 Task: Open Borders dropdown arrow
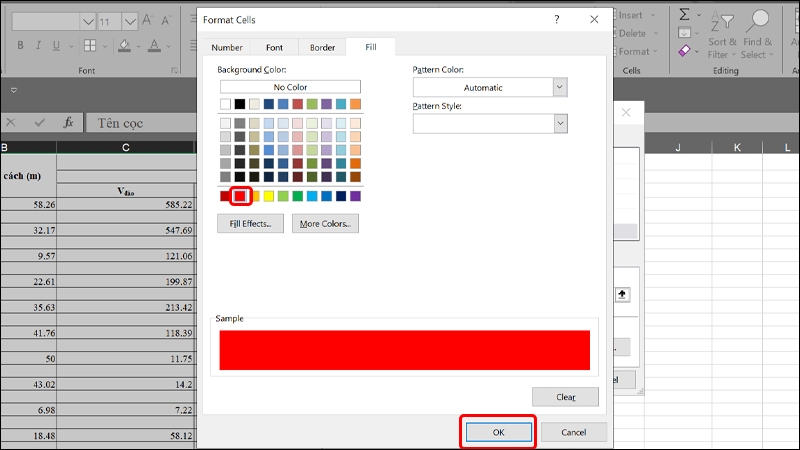click(x=105, y=46)
